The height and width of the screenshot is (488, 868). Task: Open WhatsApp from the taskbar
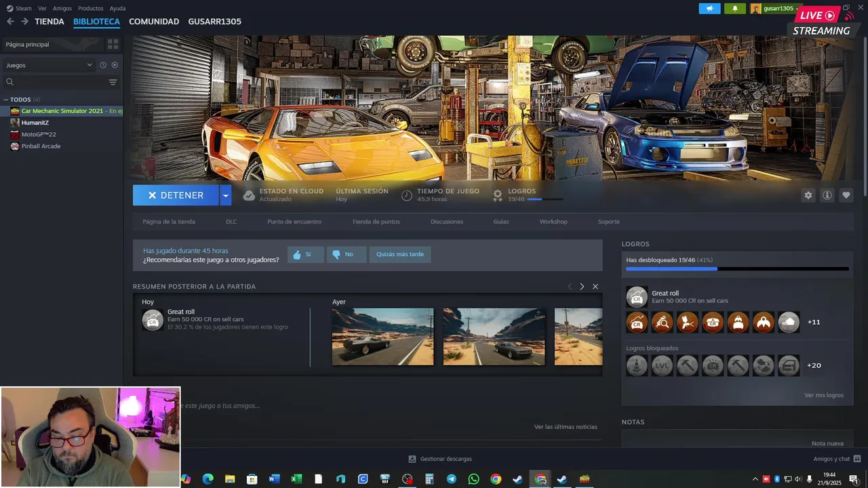tap(473, 479)
